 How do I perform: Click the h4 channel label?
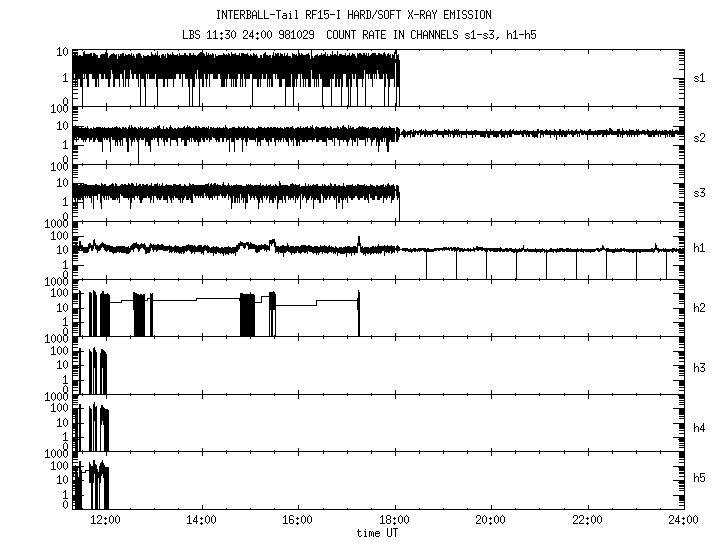pos(700,428)
